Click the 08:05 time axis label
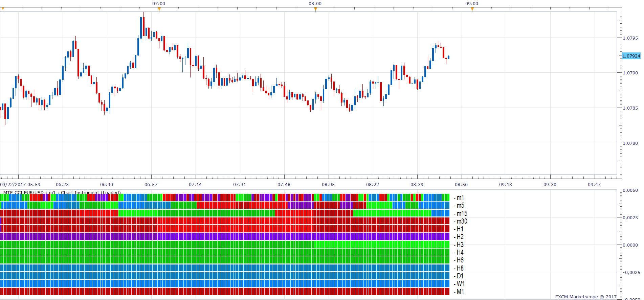 (x=328, y=184)
